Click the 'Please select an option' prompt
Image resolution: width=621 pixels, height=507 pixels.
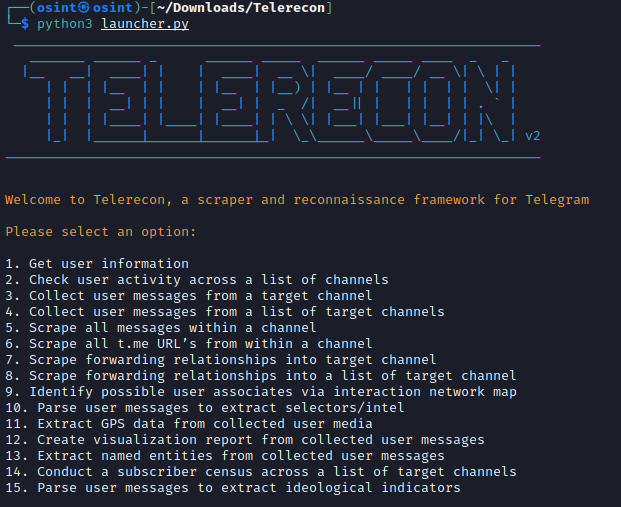click(100, 231)
